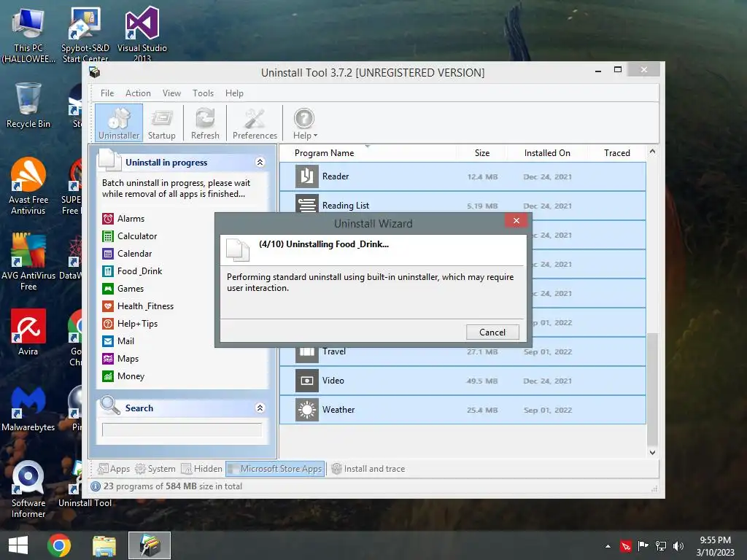Image resolution: width=747 pixels, height=560 pixels.
Task: Sort by Traced column header
Action: pos(617,153)
